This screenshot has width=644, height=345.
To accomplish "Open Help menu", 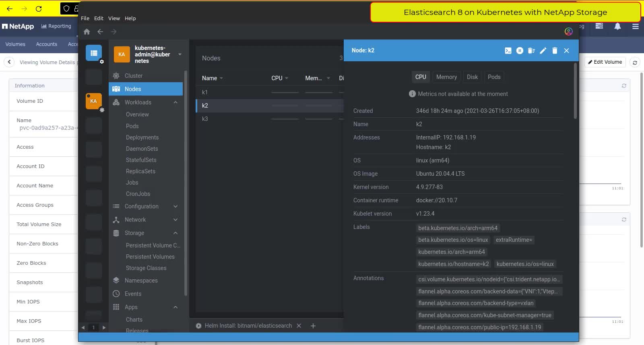I will tap(130, 18).
